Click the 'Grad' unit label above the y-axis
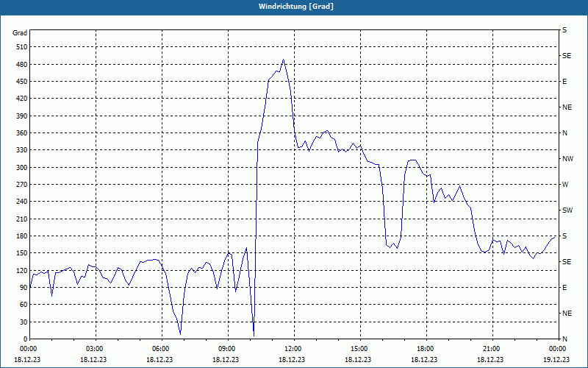The height and width of the screenshot is (368, 588). coord(20,33)
